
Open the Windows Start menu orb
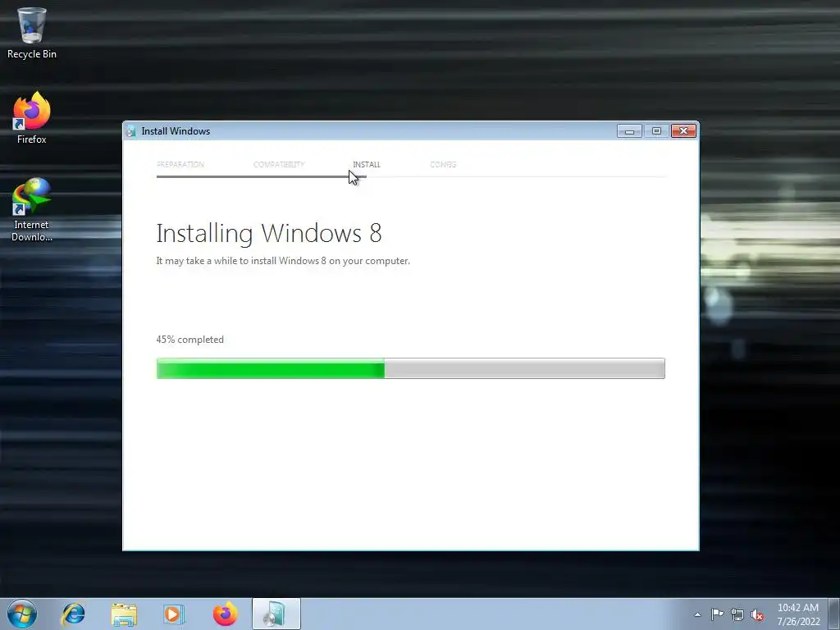tap(22, 614)
